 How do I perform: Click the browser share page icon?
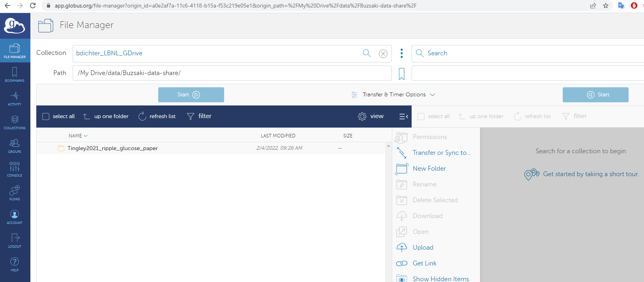[593, 6]
